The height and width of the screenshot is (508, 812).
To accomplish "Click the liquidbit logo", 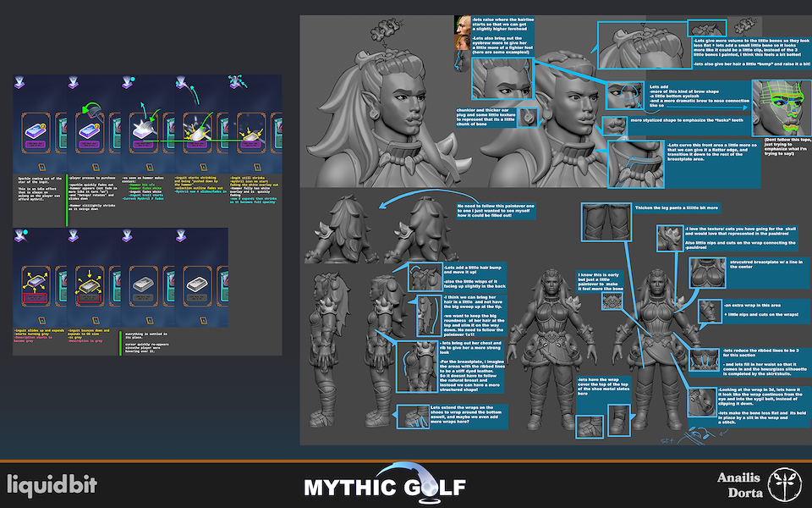I will click(52, 485).
